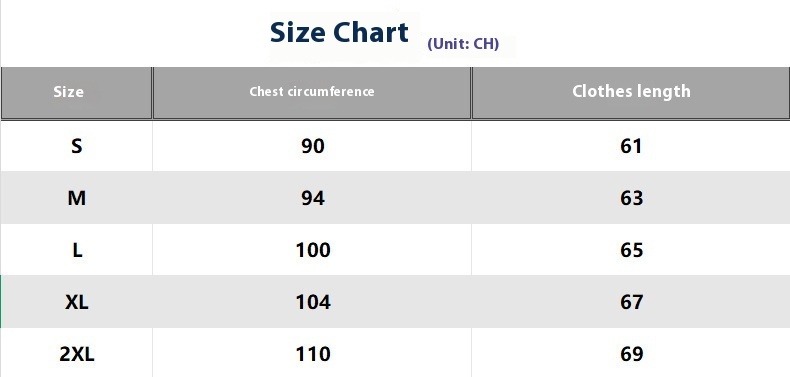Select the Unit: CH label
The height and width of the screenshot is (377, 790).
tap(463, 44)
